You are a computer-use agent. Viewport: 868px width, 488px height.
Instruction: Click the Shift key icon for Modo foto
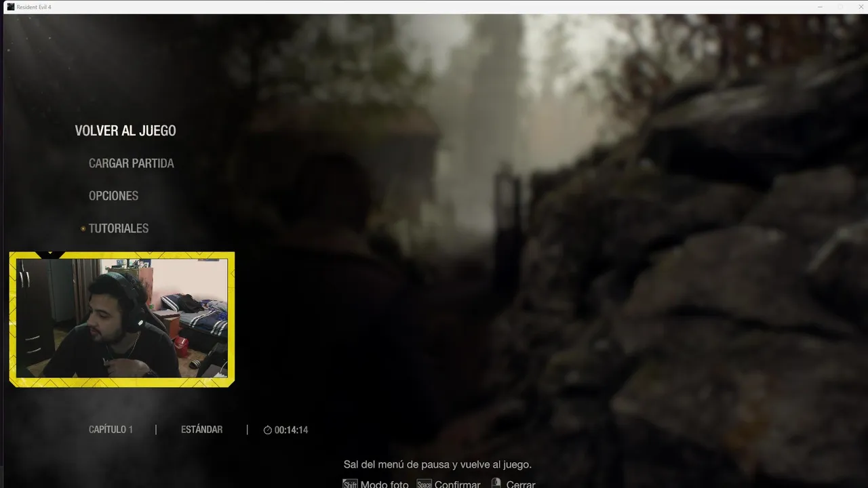(x=350, y=484)
